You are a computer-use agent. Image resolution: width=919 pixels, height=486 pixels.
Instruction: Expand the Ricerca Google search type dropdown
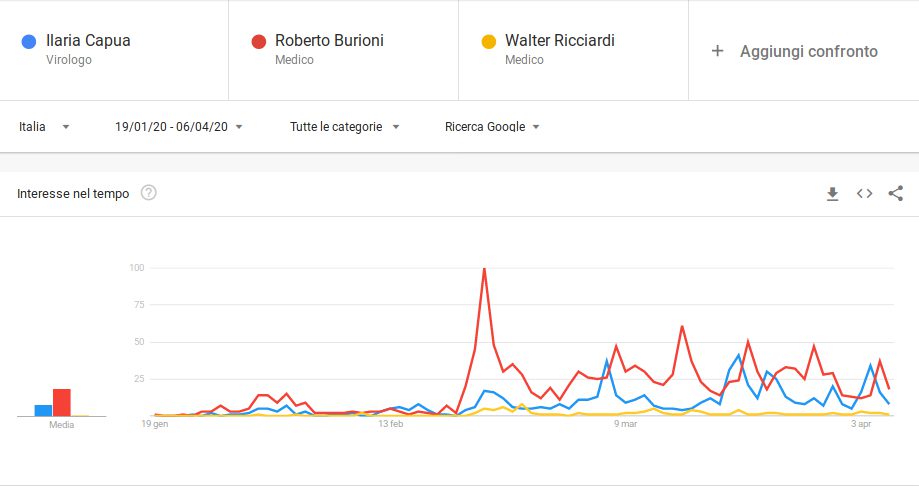pos(492,127)
